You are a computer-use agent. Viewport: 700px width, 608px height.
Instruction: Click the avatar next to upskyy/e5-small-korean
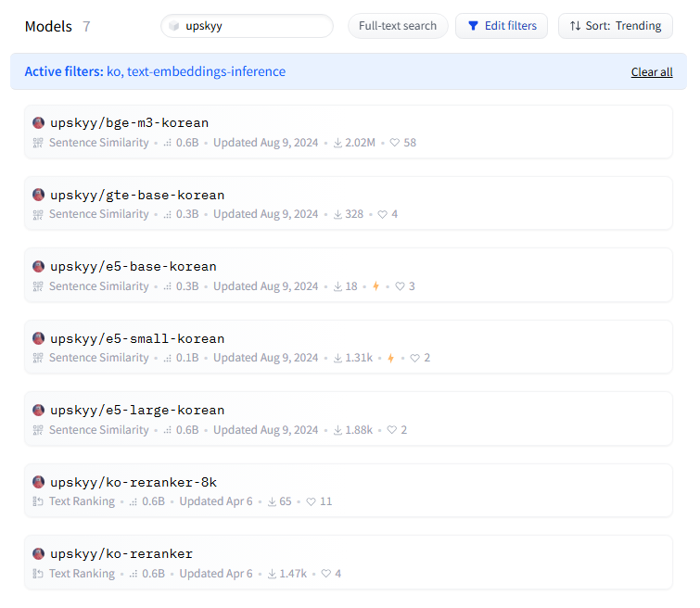pyautogui.click(x=38, y=338)
